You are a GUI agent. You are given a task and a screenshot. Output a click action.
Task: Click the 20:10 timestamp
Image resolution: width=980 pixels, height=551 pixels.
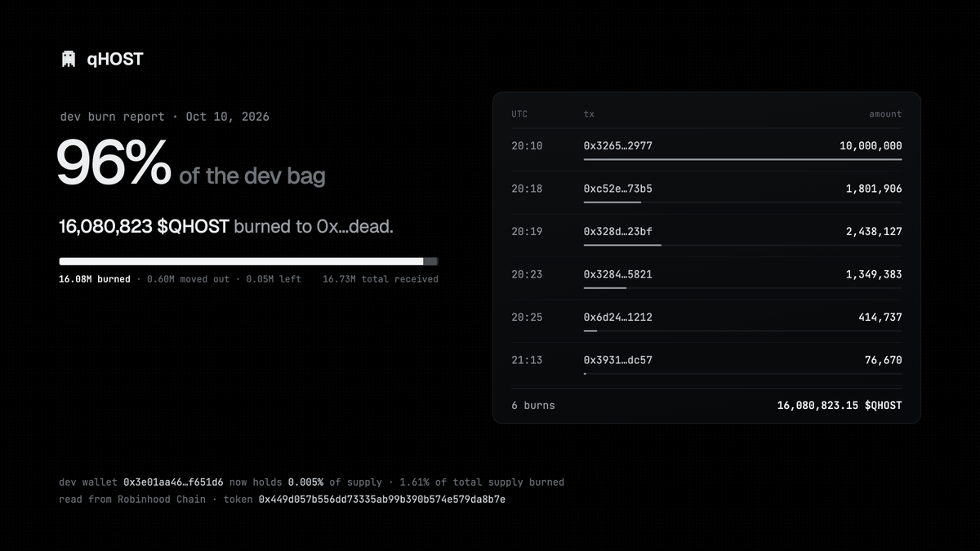(527, 146)
